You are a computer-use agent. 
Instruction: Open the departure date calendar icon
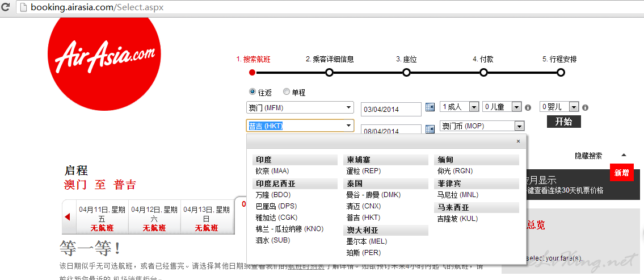click(430, 107)
